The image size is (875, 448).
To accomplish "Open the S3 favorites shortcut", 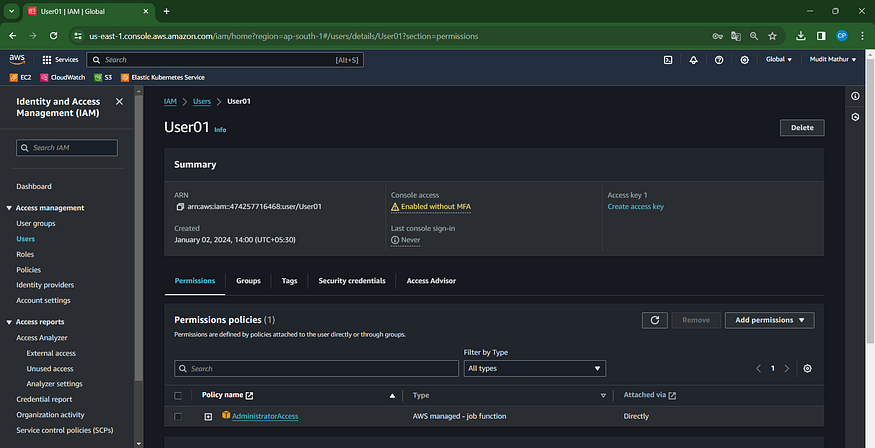I will coord(103,78).
